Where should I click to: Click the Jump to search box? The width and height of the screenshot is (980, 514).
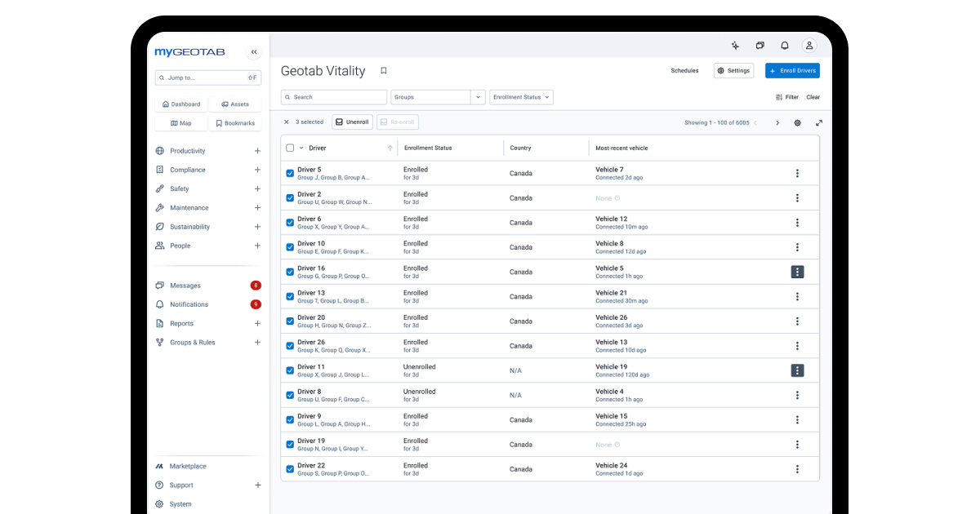(207, 78)
